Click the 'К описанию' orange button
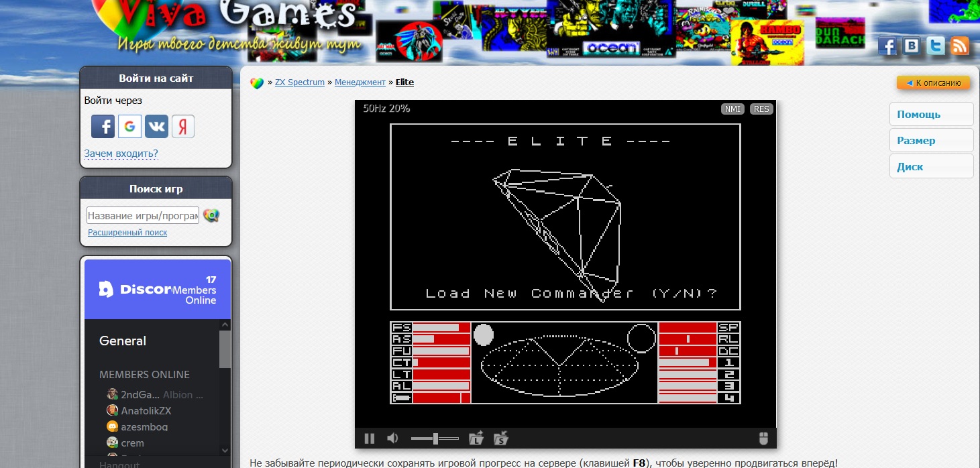Image resolution: width=980 pixels, height=468 pixels. (933, 82)
